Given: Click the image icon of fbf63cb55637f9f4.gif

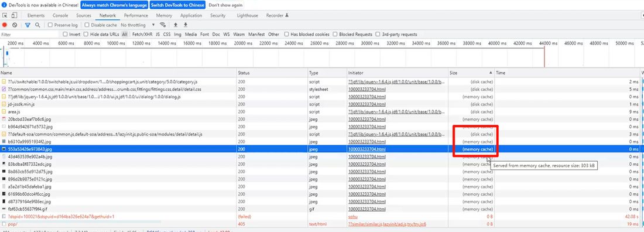Looking at the screenshot, I should click(4, 209).
